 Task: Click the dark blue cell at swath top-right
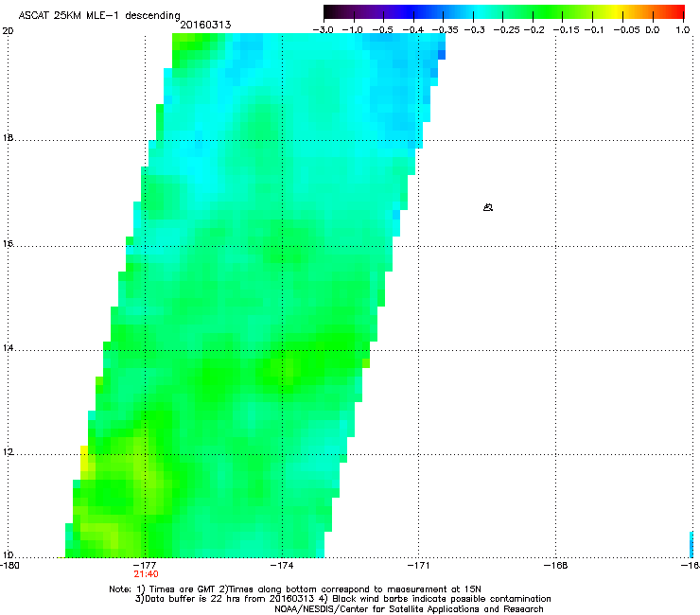point(442,55)
